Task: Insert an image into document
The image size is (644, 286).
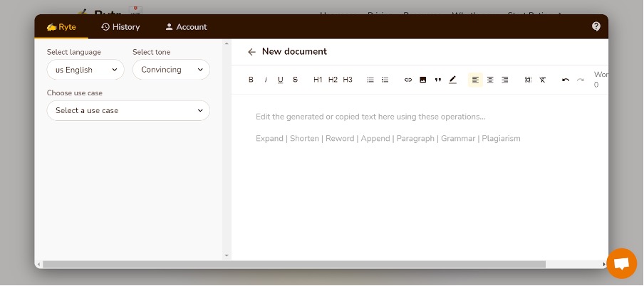Action: coord(422,80)
